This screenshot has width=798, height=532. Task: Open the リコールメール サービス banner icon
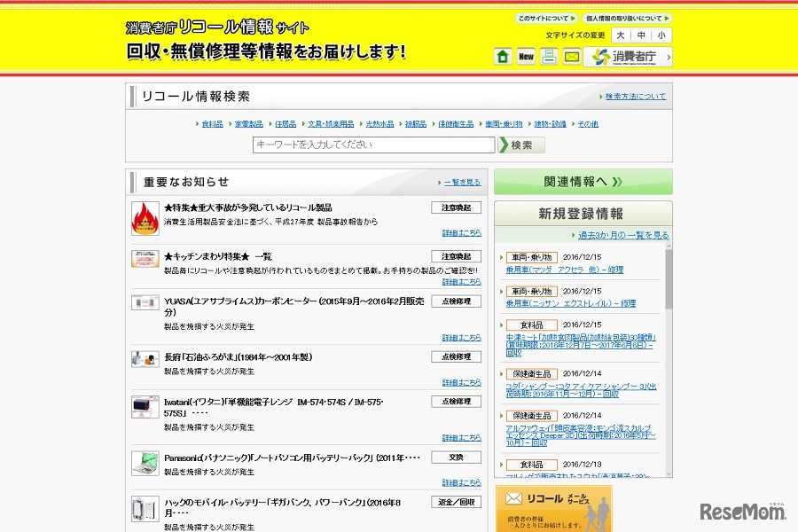(x=514, y=498)
